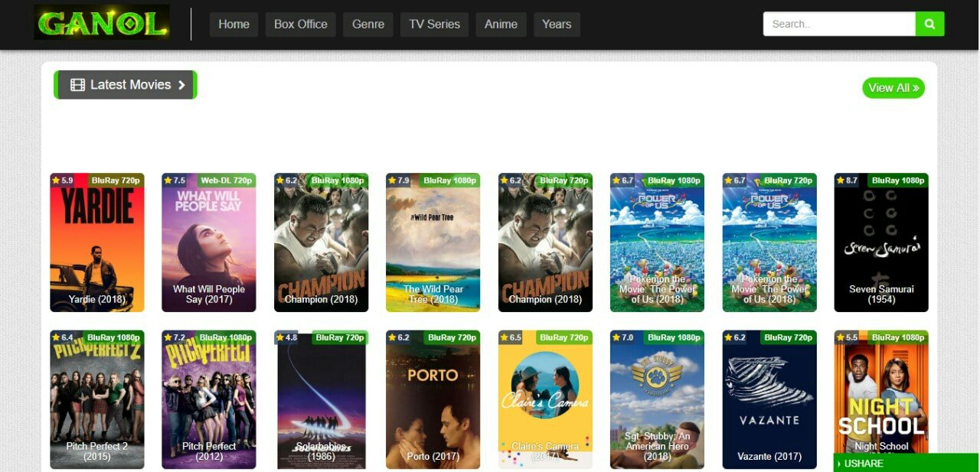The image size is (980, 472).
Task: Open the Pitch Perfect (2012) poster
Action: tap(209, 399)
